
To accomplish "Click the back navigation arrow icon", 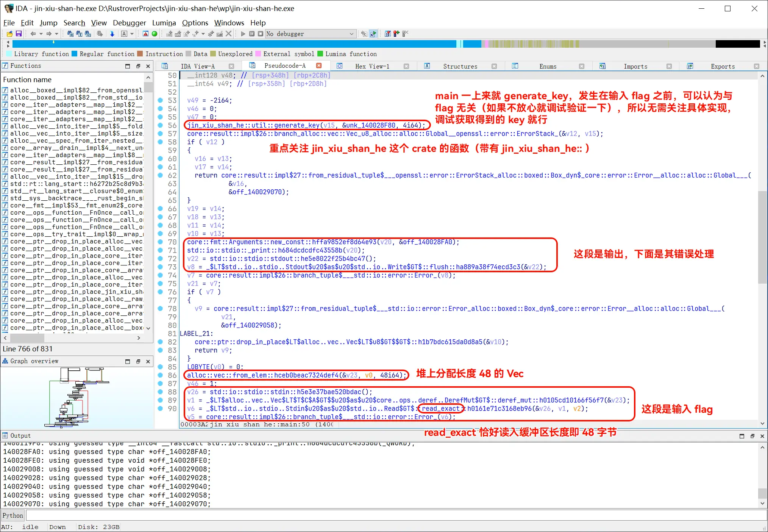I will [33, 34].
